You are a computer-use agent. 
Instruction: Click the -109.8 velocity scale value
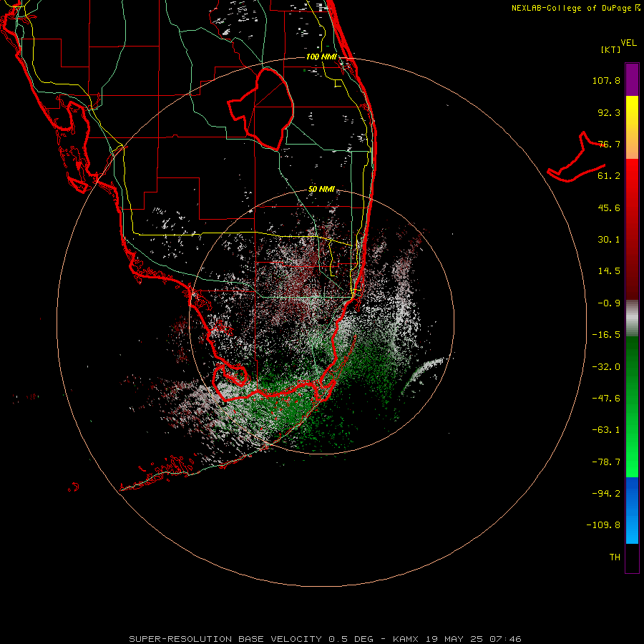click(603, 525)
